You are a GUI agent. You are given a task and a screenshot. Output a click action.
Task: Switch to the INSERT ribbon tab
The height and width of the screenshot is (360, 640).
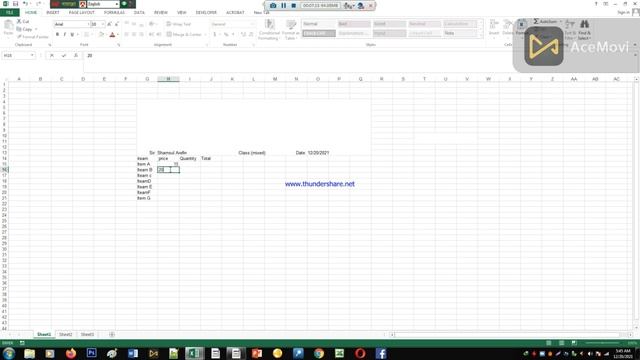53,13
